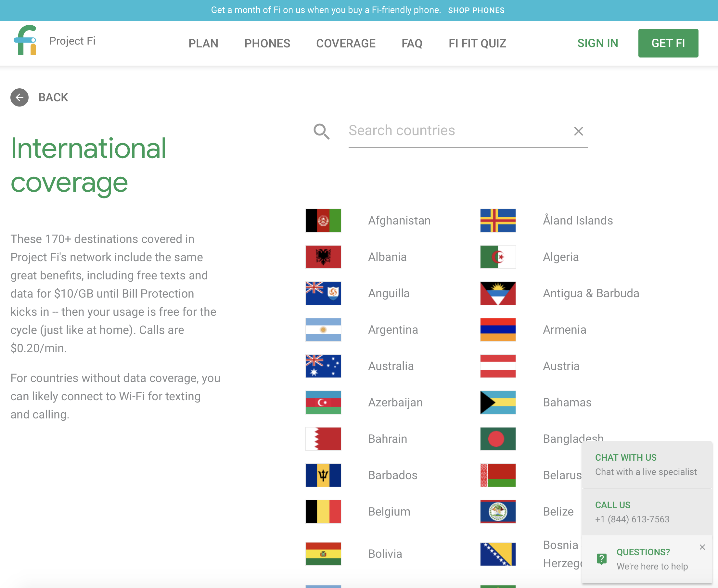Screen dimensions: 718x588
Task: Open the PLAN navigation menu item
Action: pos(203,43)
